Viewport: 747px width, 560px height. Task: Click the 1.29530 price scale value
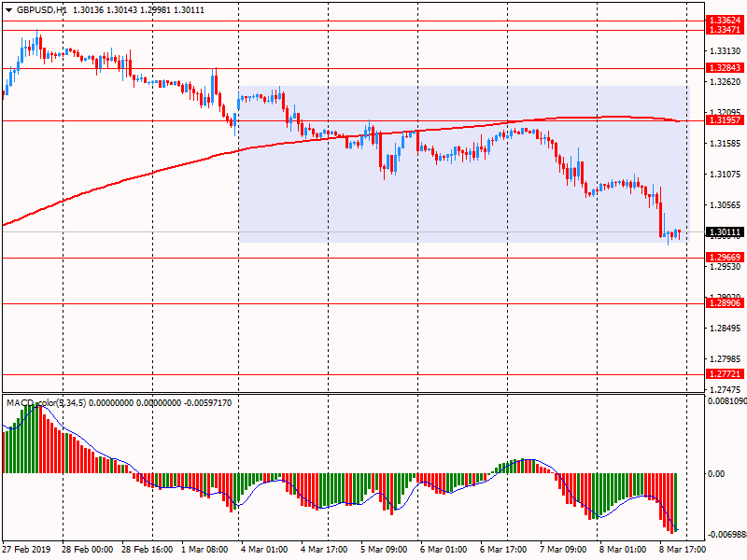point(726,267)
